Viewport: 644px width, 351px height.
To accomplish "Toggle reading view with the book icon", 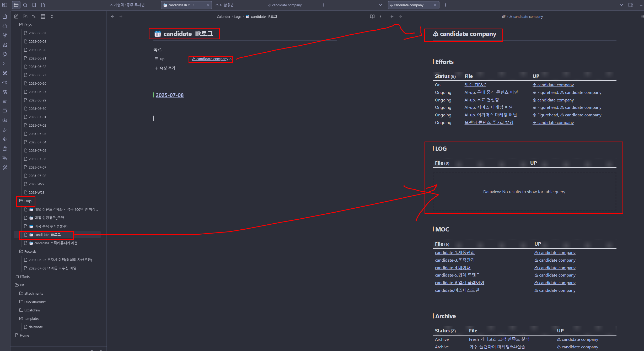I will coord(372,17).
